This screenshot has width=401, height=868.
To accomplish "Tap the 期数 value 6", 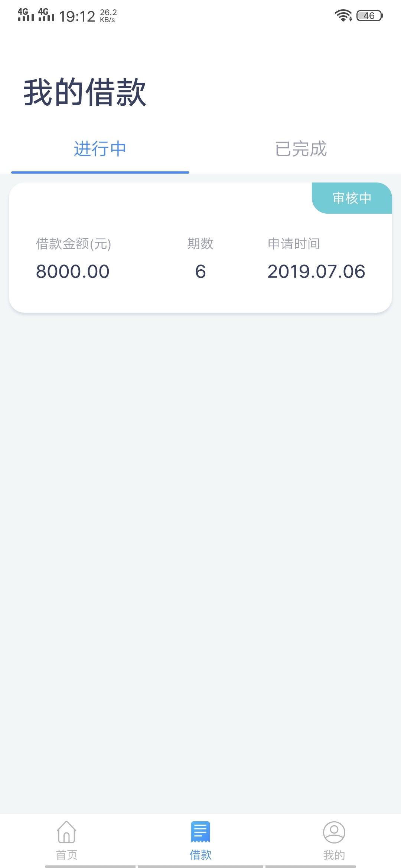I will (200, 272).
